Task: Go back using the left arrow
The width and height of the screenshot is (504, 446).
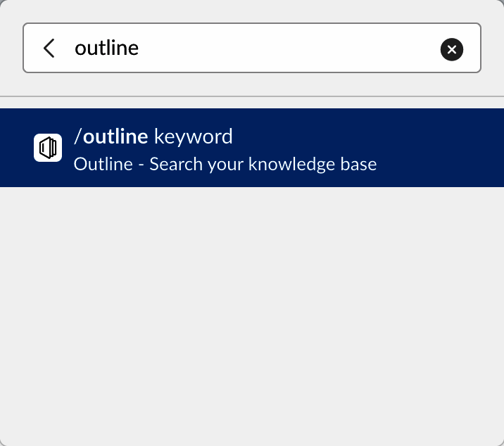Action: [x=49, y=48]
